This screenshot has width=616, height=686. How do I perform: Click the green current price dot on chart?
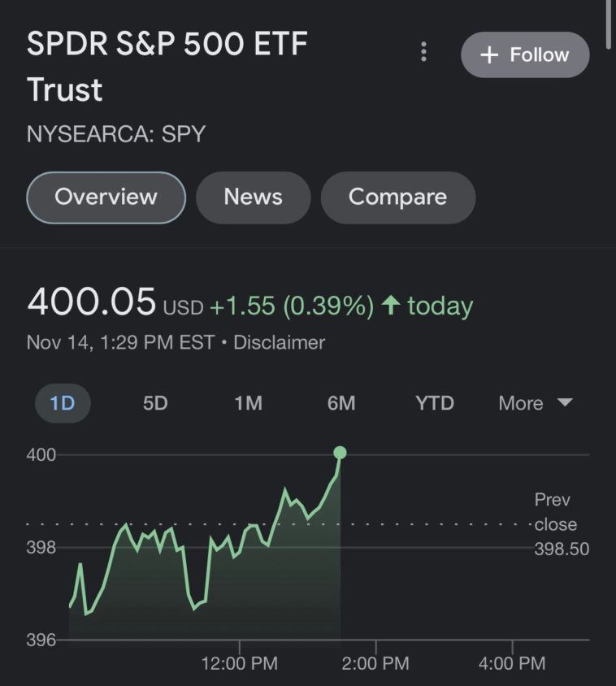click(340, 453)
